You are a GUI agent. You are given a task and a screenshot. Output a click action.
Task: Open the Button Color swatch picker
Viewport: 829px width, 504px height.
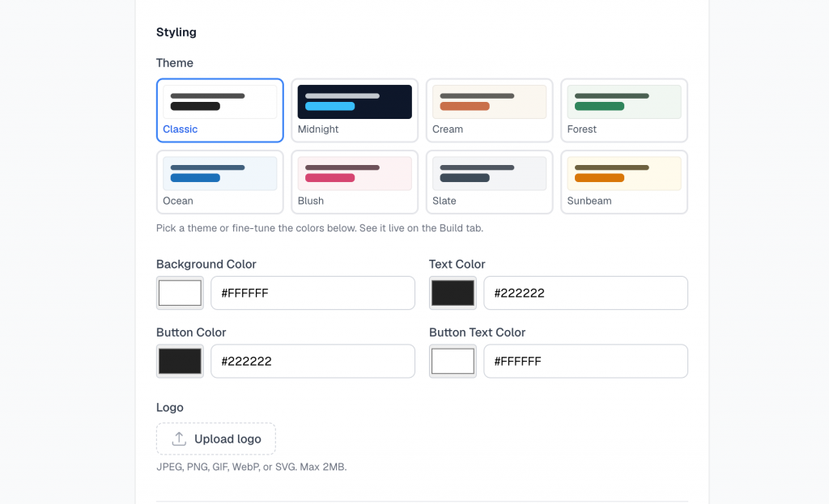tap(180, 362)
